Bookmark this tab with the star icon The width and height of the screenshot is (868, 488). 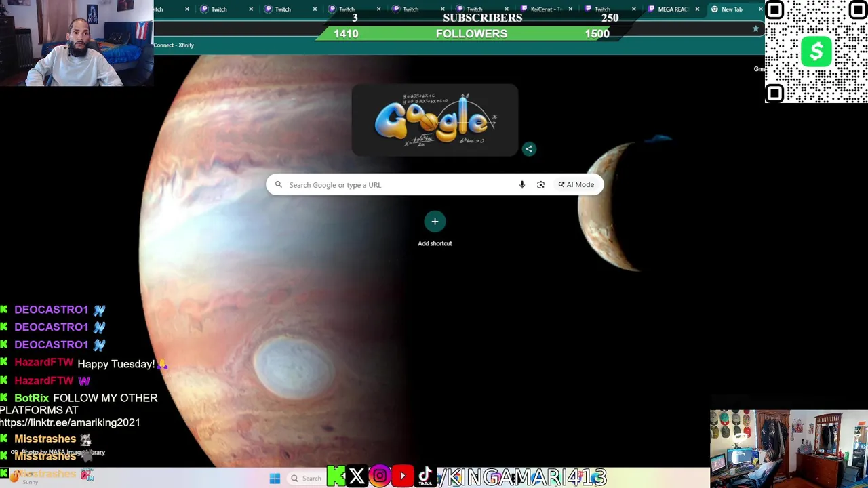coord(755,28)
